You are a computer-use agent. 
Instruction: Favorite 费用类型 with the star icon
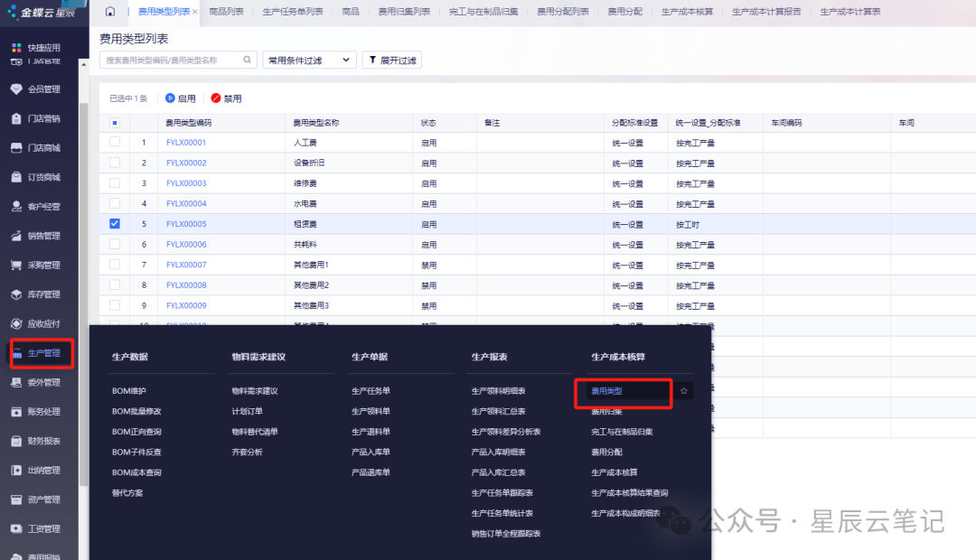[x=683, y=391]
